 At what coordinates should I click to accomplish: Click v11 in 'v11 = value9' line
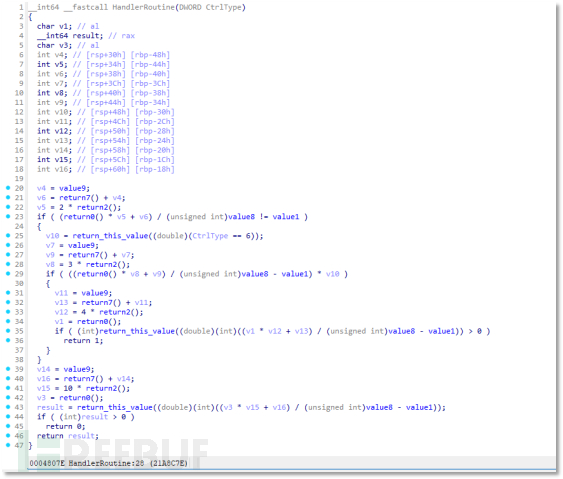61,293
